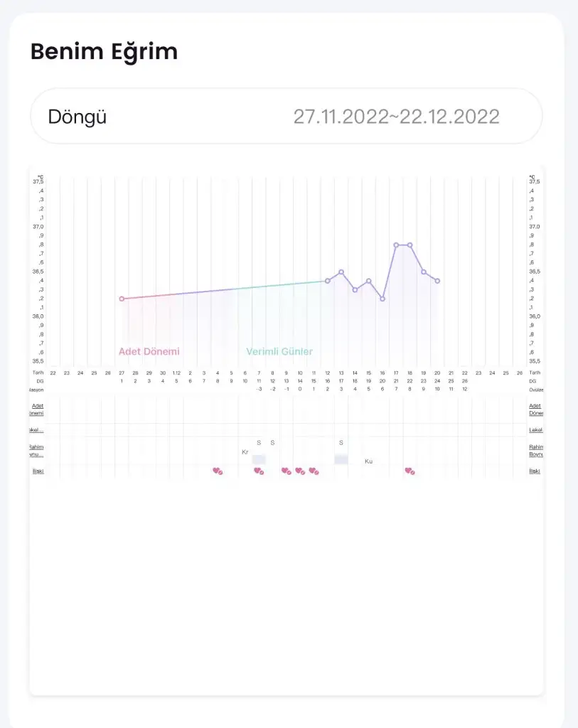578x728 pixels.
Task: Click the intercourse heart icon on 4 December
Action: pos(218,471)
